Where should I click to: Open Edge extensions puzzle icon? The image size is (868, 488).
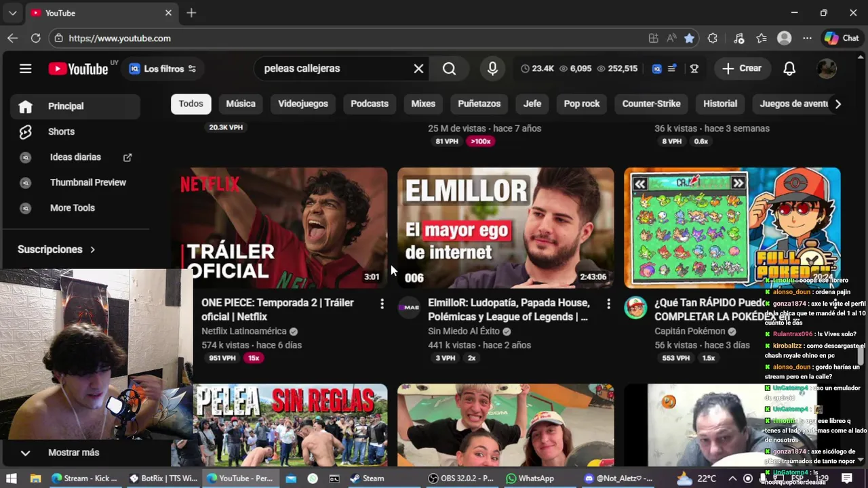coord(712,39)
